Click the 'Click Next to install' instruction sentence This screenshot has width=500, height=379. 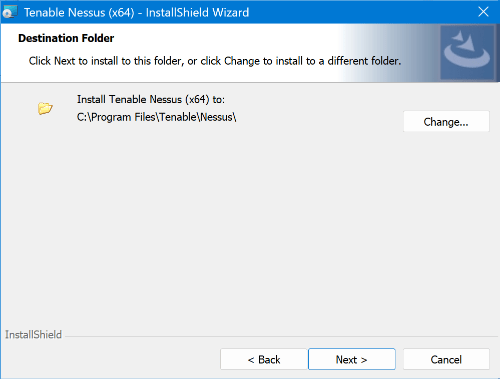[x=215, y=61]
